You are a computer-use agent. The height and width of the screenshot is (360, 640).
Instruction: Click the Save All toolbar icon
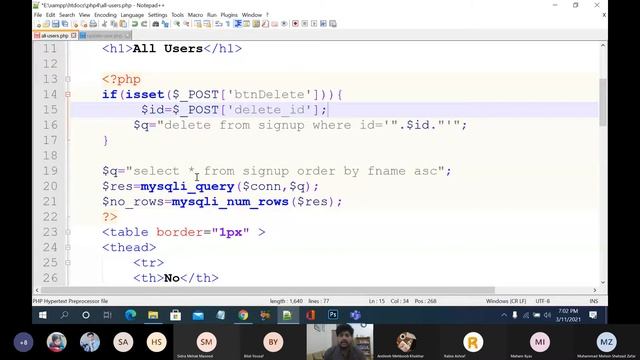(65, 24)
